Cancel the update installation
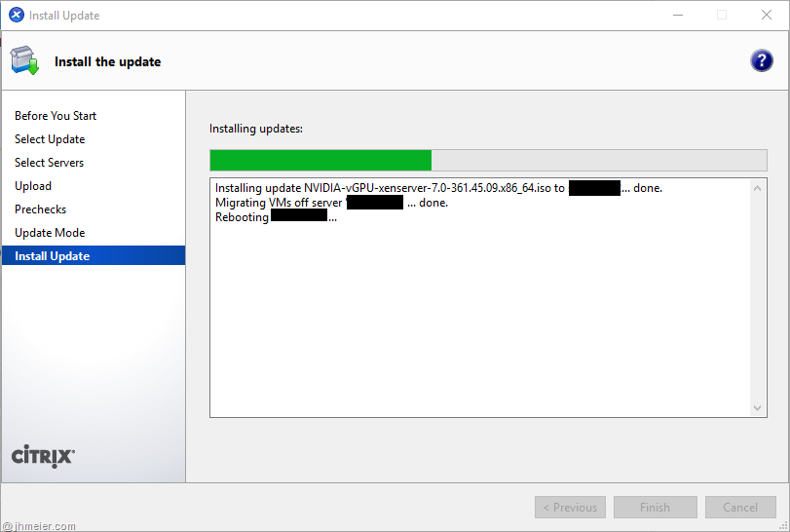The width and height of the screenshot is (790, 532). tap(739, 508)
